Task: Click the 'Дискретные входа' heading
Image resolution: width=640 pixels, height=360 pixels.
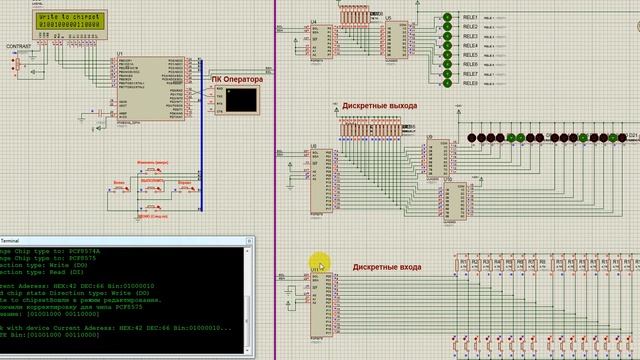Action: click(x=387, y=267)
